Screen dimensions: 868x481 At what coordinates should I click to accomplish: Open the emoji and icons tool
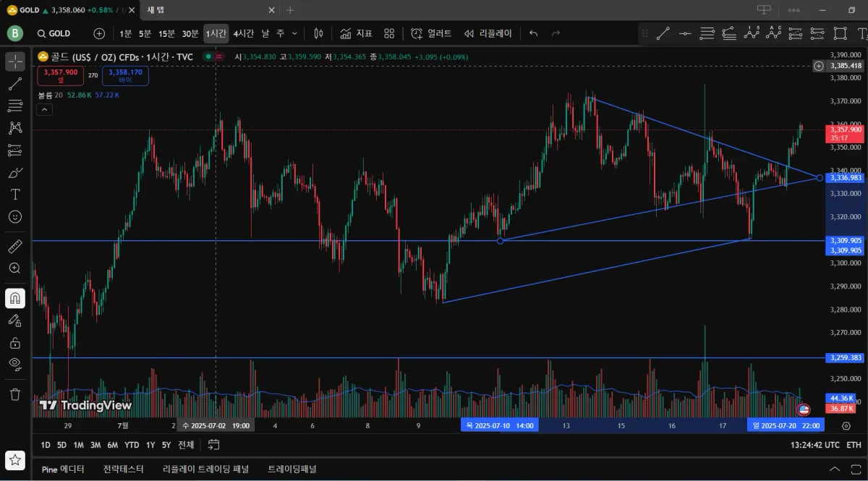[14, 217]
